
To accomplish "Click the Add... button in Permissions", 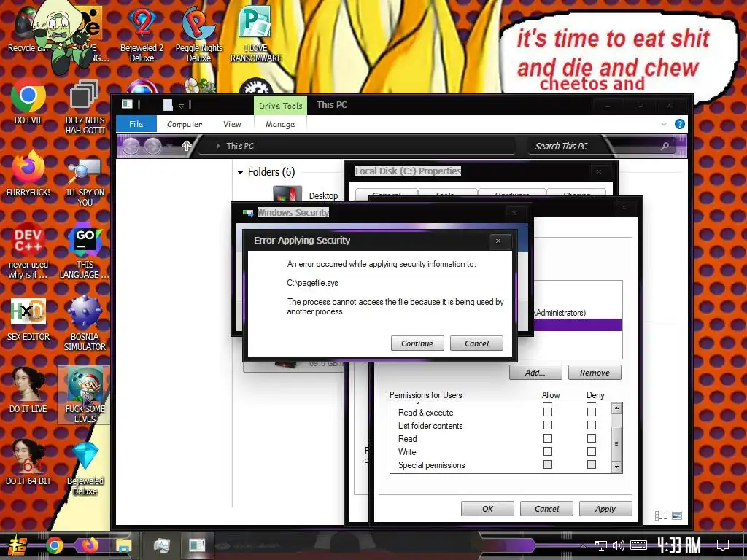I will (x=535, y=373).
